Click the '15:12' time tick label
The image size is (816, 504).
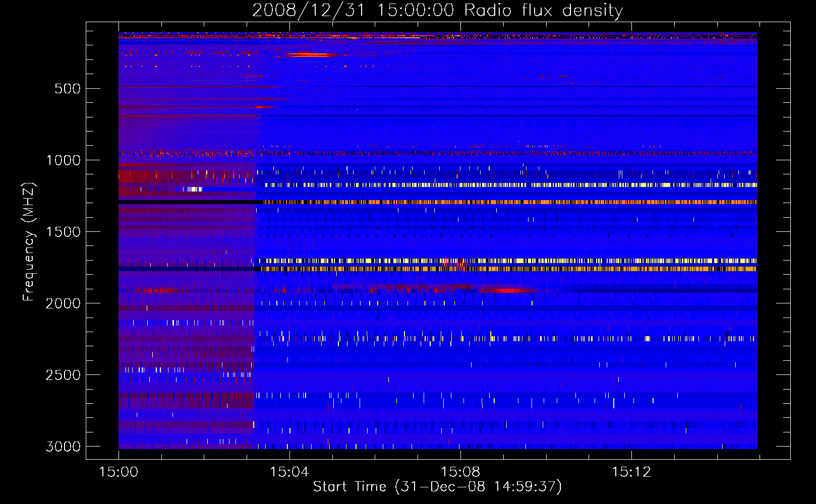coord(631,472)
